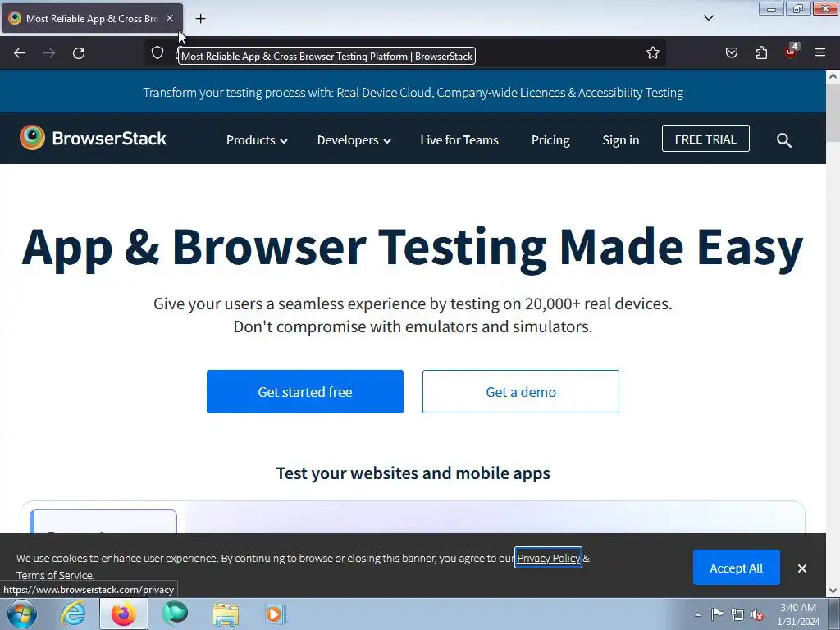The width and height of the screenshot is (840, 630).
Task: Open the Windows Start menu
Action: 22,614
